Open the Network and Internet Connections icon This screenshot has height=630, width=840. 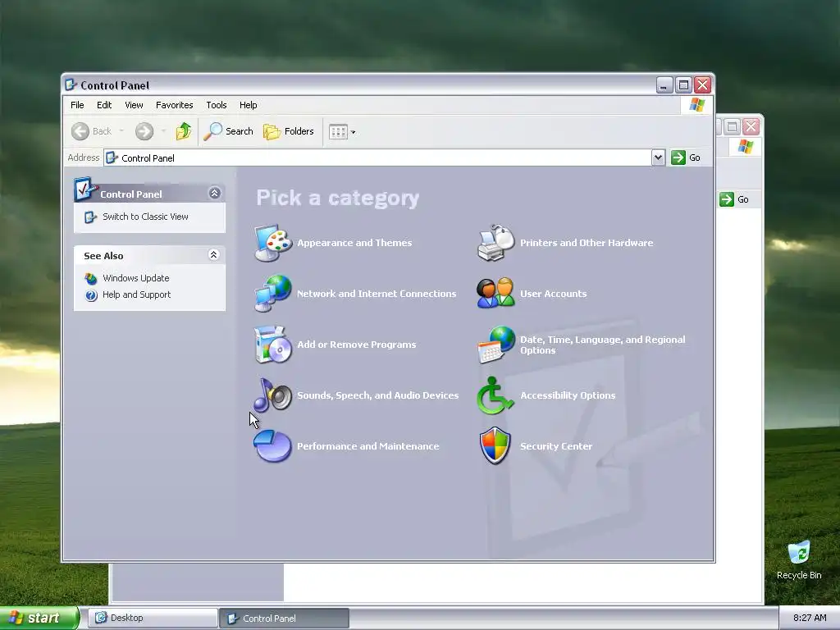[272, 293]
